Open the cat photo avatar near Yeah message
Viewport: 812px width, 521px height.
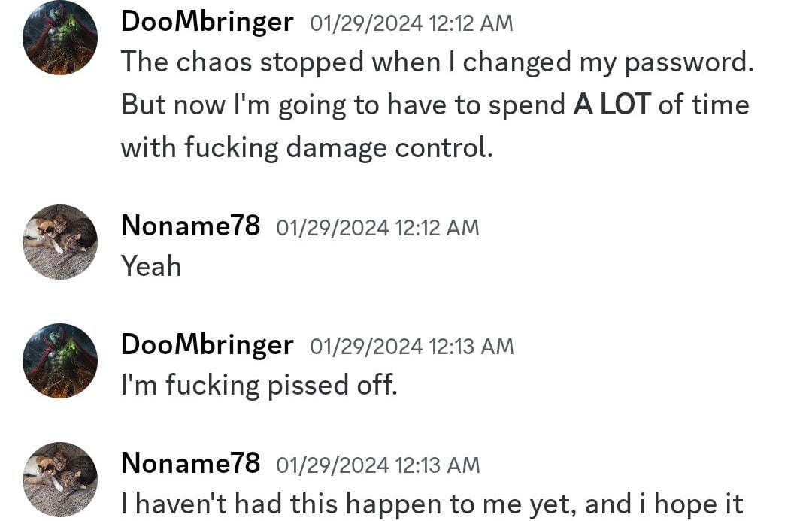click(60, 241)
